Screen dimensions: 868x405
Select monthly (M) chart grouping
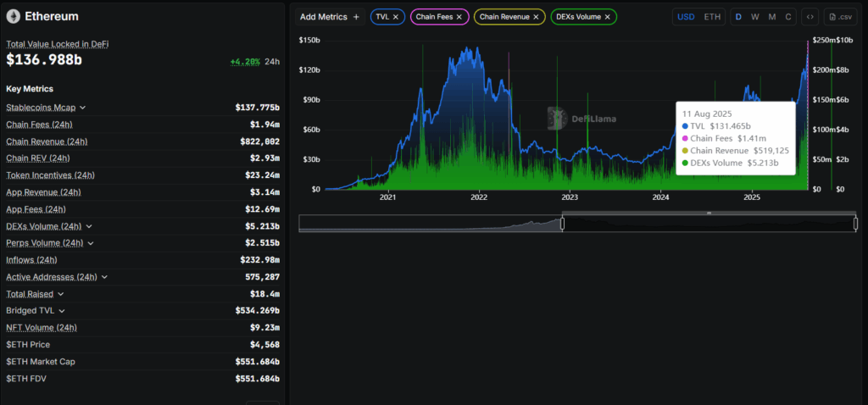point(771,17)
